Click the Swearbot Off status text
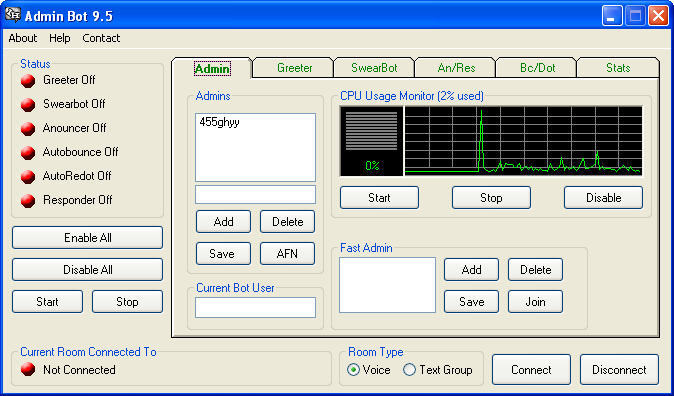This screenshot has height=396, width=674. click(74, 104)
